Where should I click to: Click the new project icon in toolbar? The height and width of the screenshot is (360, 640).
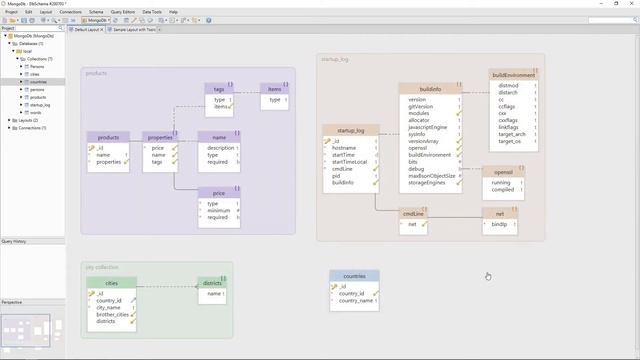(x=5, y=20)
